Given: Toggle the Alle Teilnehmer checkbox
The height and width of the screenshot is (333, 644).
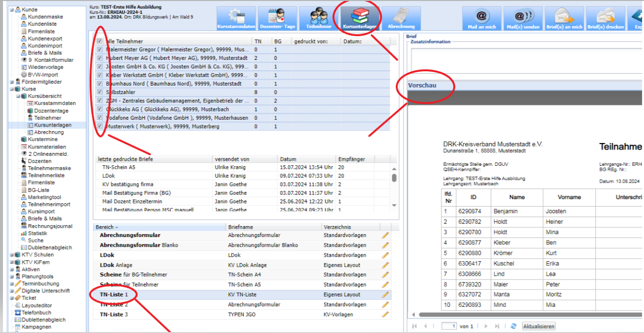Looking at the screenshot, I should (x=100, y=42).
